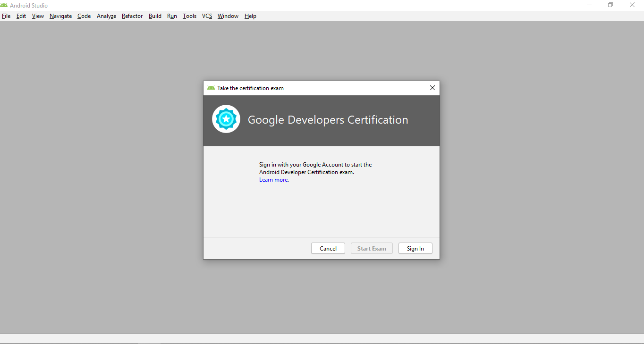The image size is (644, 344).
Task: Open the Refactor menu
Action: [x=132, y=16]
